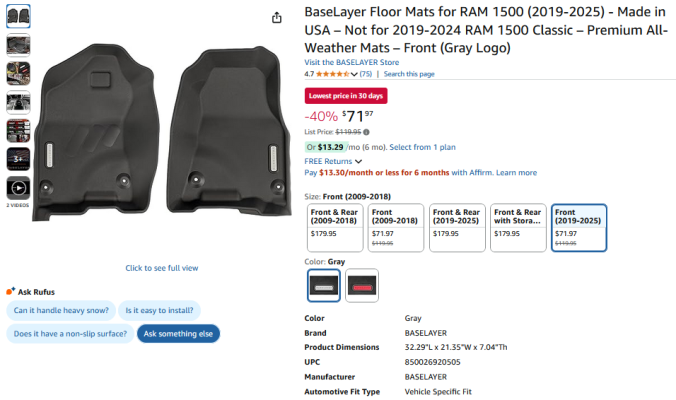Click the star rating icons
Viewport: 676px width, 400px height.
332,74
